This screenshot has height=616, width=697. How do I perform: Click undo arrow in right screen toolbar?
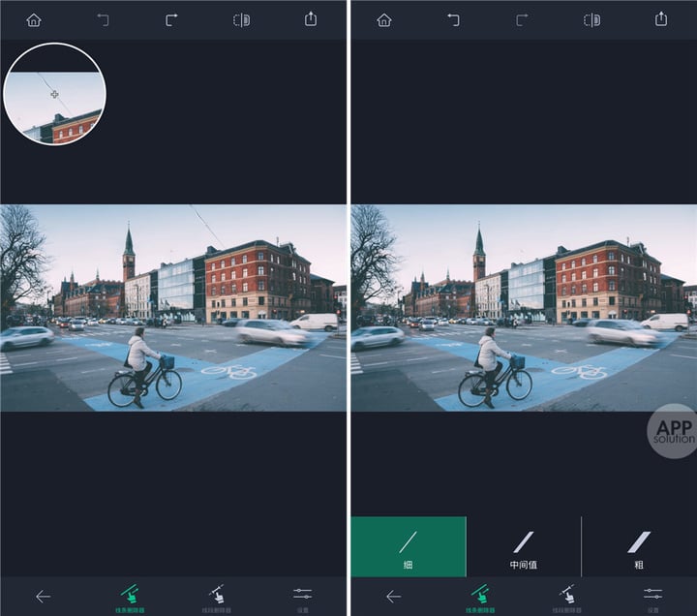[x=453, y=20]
